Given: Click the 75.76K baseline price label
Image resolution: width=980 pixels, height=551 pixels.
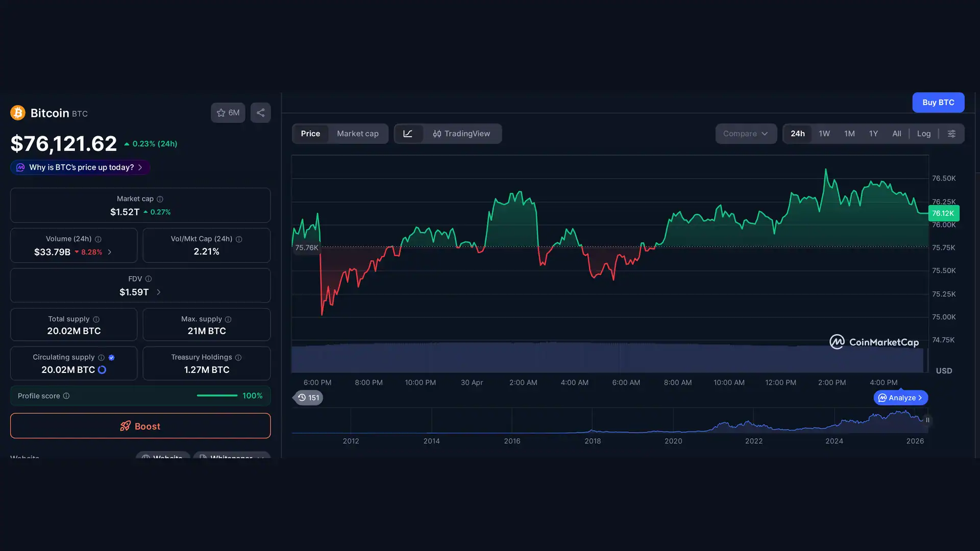Looking at the screenshot, I should tap(306, 248).
